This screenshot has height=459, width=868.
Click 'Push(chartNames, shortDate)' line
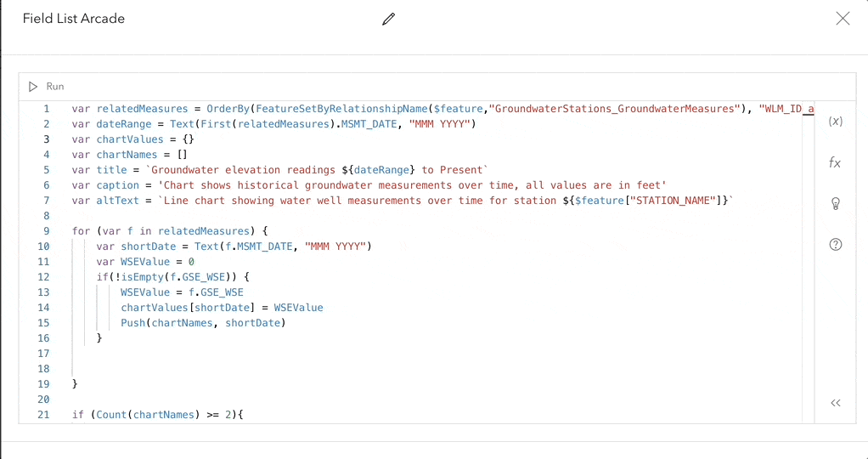(x=203, y=323)
